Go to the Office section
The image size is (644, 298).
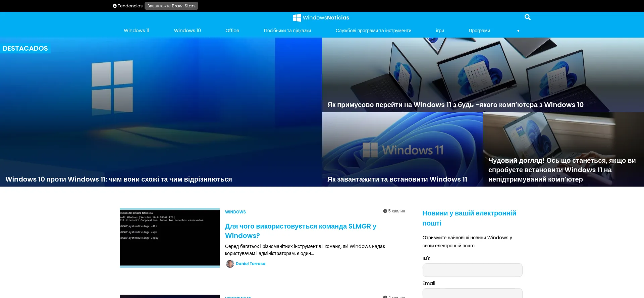tap(232, 31)
